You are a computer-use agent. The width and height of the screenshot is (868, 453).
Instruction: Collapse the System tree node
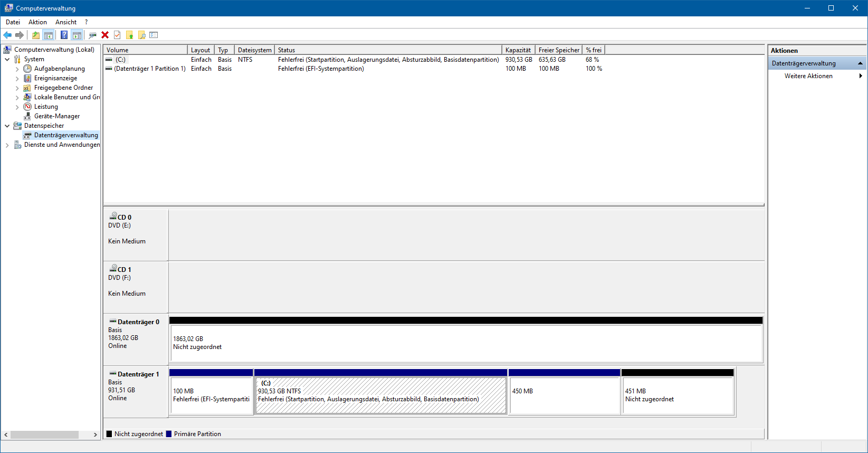[x=7, y=59]
